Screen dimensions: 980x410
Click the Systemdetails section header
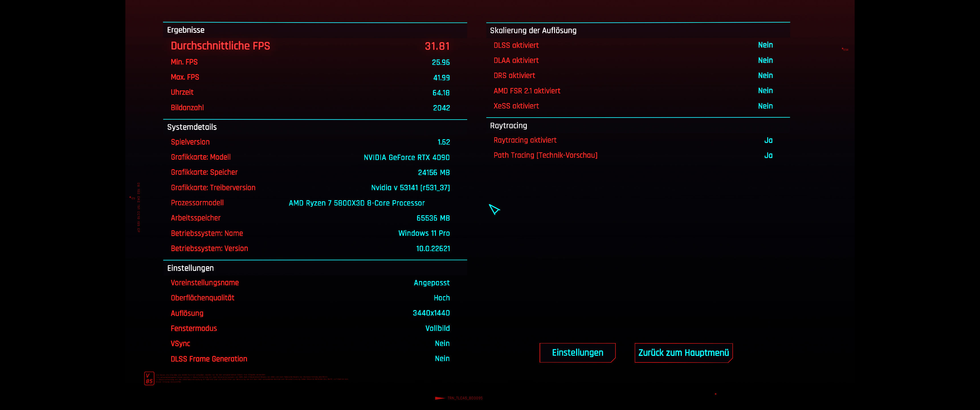[192, 127]
